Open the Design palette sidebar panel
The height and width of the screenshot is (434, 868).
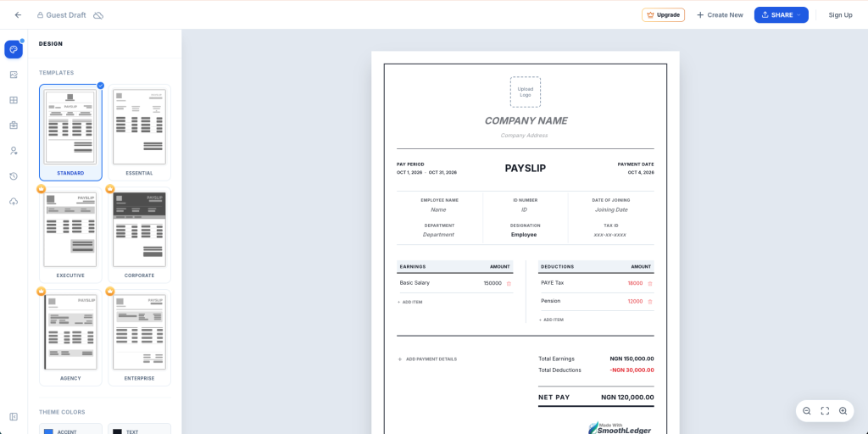point(14,49)
